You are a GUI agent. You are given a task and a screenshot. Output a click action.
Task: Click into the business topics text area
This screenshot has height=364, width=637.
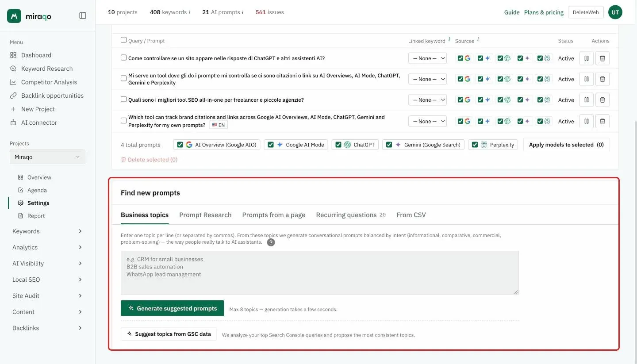point(319,273)
